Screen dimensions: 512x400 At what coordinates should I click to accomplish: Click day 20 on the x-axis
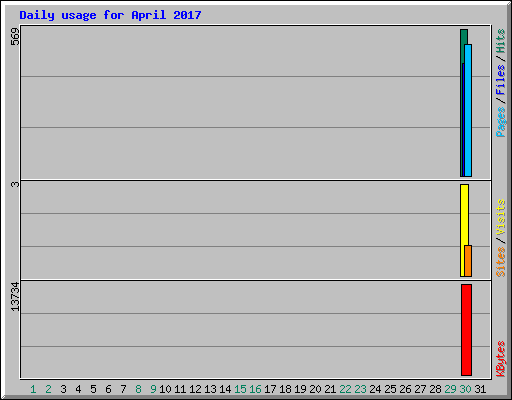(315, 389)
